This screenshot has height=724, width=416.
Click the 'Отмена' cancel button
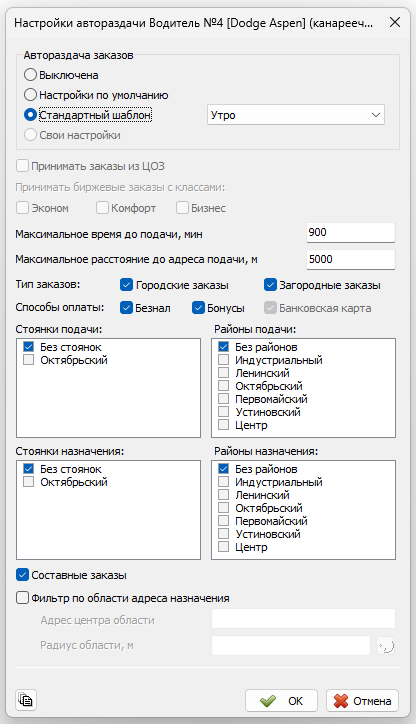362,700
